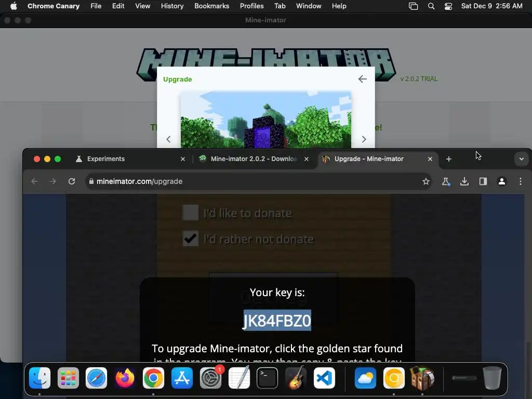The width and height of the screenshot is (532, 399).
Task: Expand the tab search dropdown arrow
Action: [x=522, y=159]
